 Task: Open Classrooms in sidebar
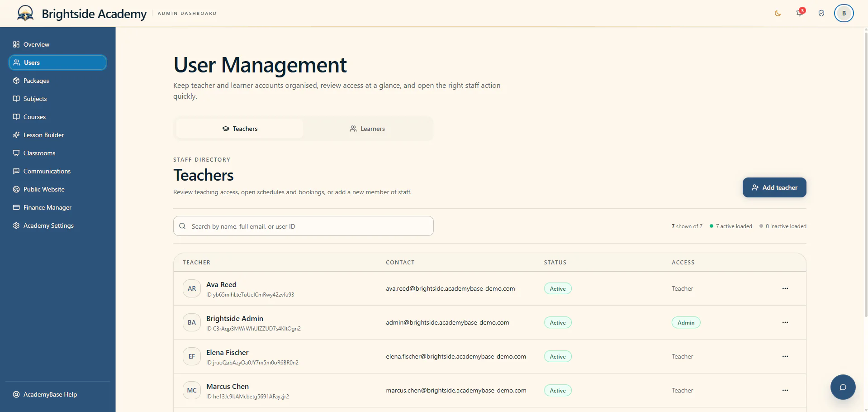(58, 153)
